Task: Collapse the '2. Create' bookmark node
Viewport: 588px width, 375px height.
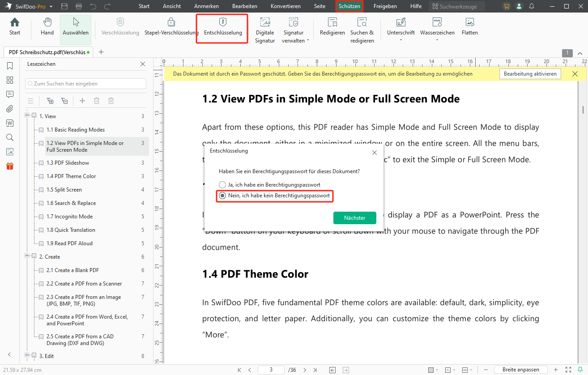Action: 27,256
